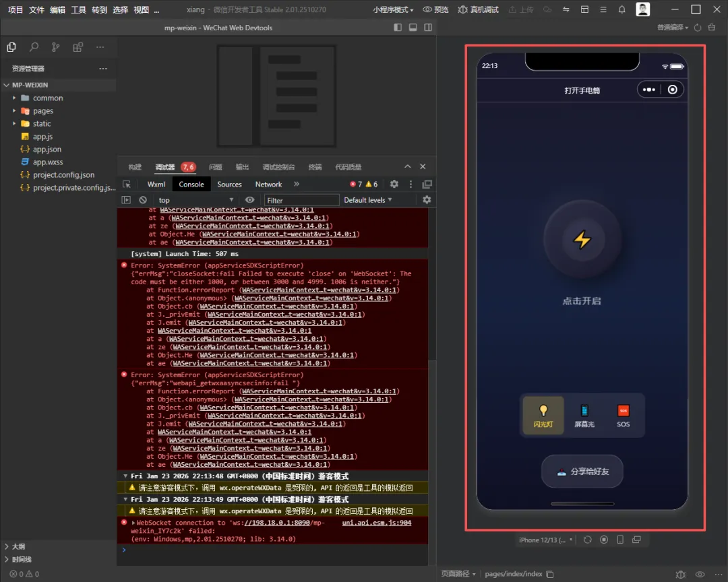The height and width of the screenshot is (582, 728).
Task: Copy the page path pages/index/index
Action: point(550,574)
